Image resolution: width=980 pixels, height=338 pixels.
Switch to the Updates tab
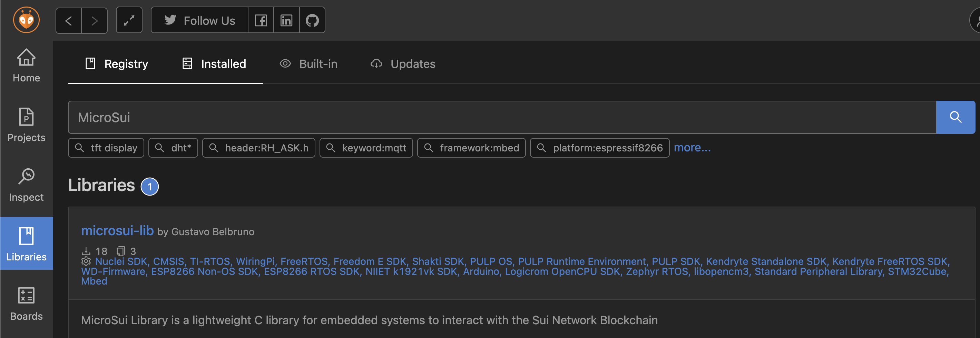pos(403,64)
